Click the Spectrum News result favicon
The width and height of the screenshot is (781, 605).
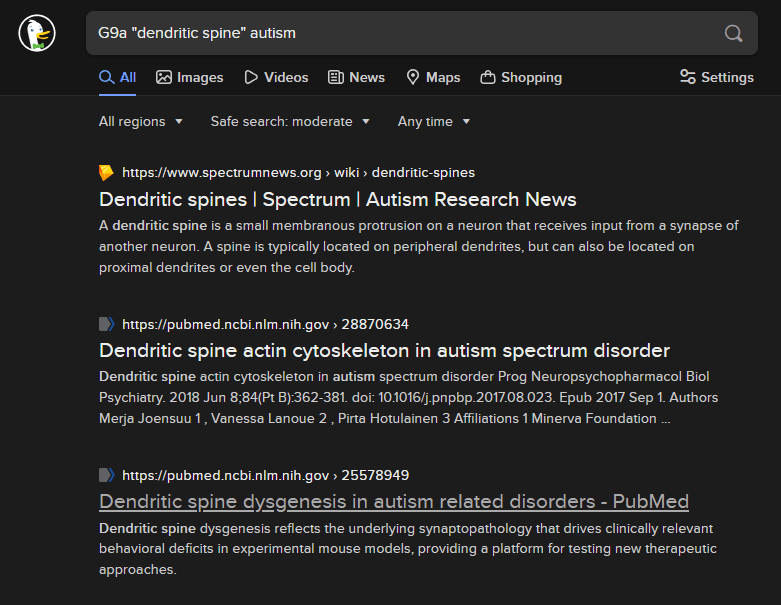point(106,173)
